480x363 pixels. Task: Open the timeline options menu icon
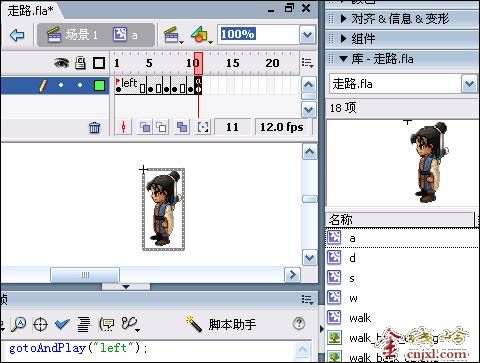(307, 63)
